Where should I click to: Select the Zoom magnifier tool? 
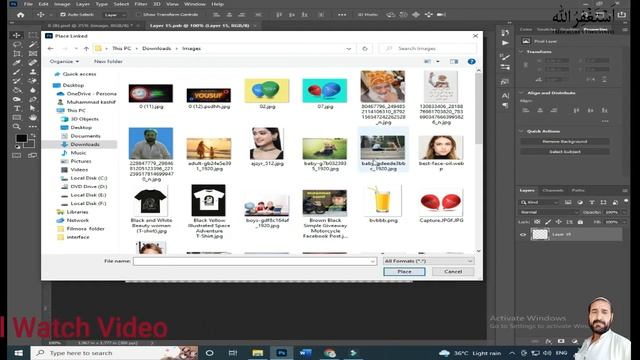tap(17, 127)
